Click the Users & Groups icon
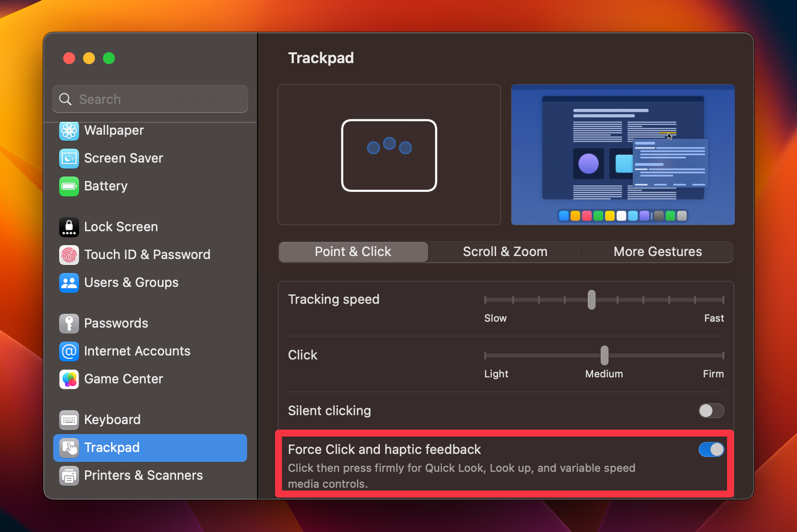 tap(69, 282)
